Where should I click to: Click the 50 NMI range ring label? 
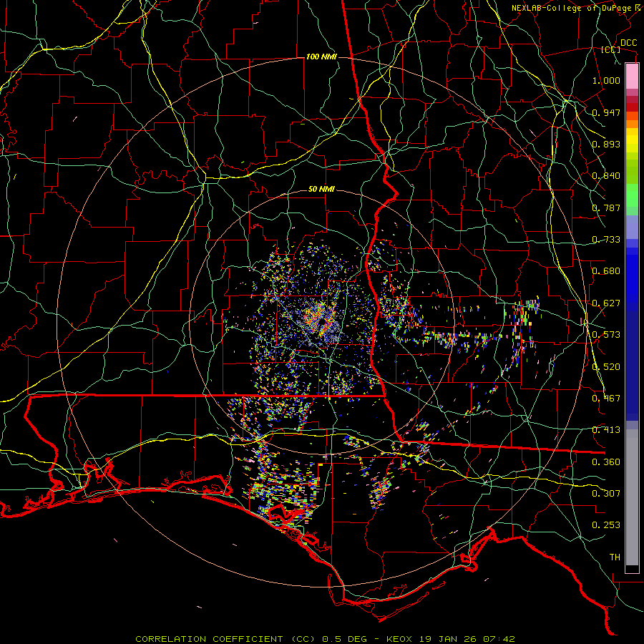(321, 190)
